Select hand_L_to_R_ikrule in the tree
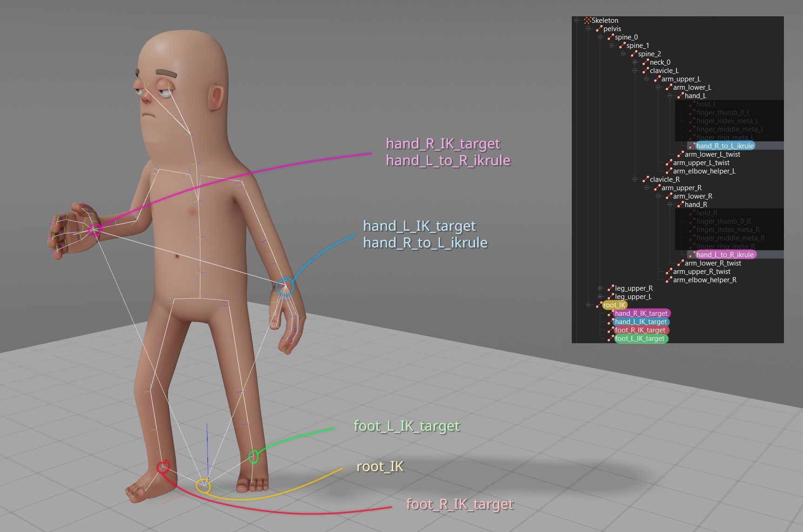Viewport: 803px width, 532px height. 724,255
